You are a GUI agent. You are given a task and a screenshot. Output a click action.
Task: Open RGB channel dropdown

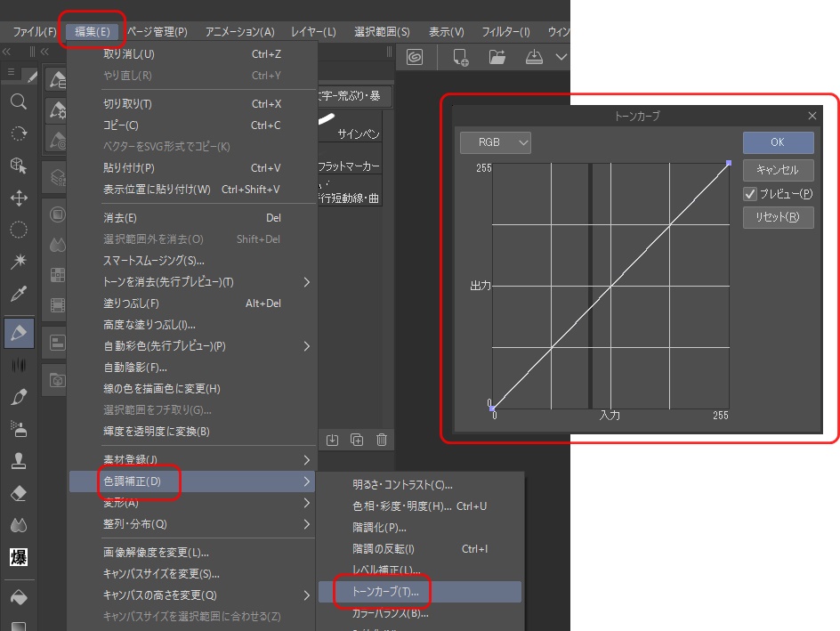[x=496, y=142]
